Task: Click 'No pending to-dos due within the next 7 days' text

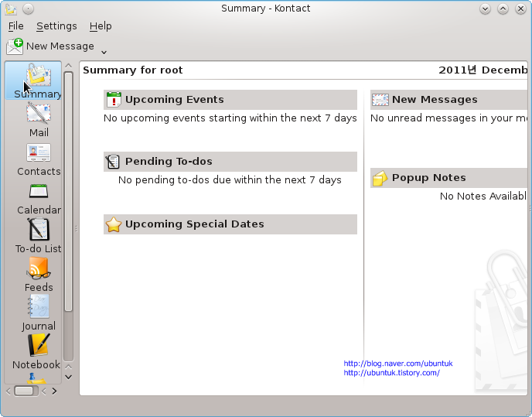Action: 230,180
